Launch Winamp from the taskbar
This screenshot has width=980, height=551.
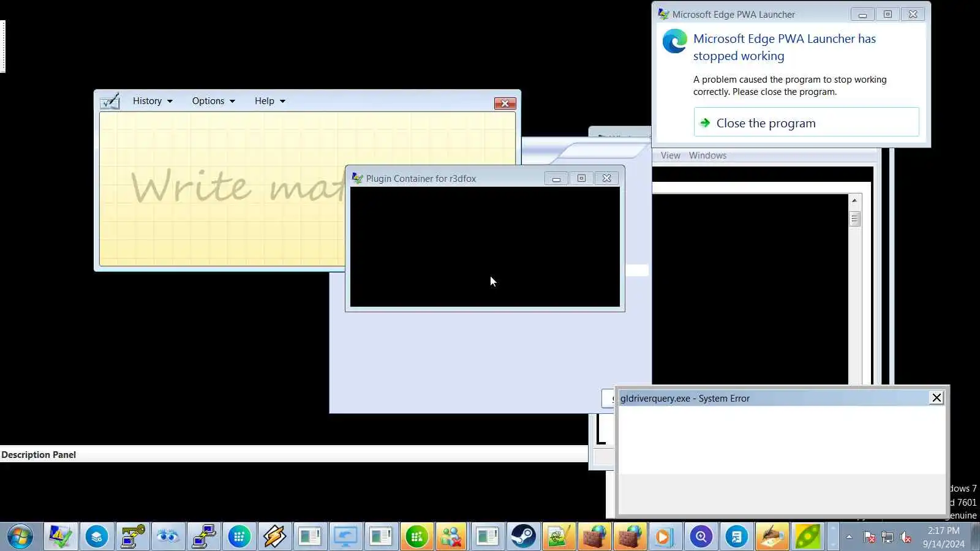274,537
